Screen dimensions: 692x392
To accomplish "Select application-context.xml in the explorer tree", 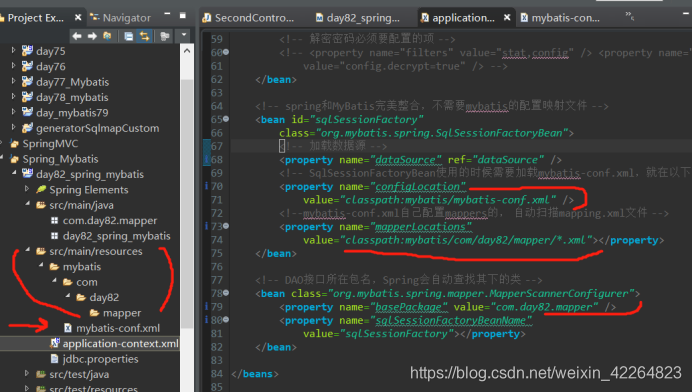I will point(120,343).
